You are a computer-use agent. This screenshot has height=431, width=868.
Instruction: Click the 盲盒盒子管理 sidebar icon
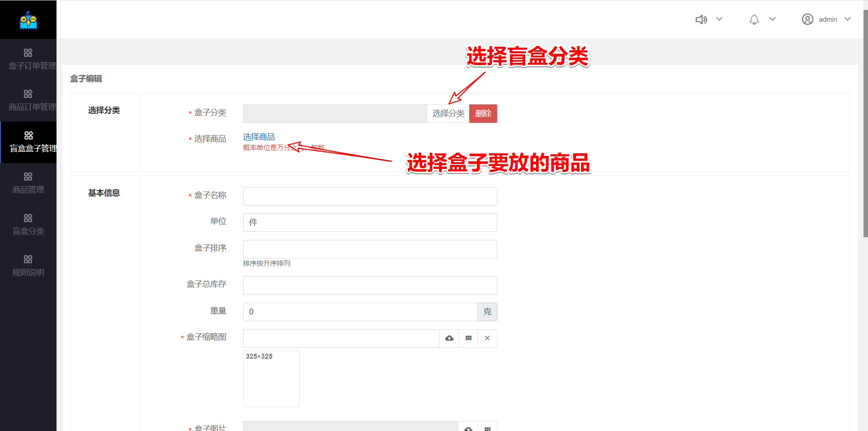[28, 136]
